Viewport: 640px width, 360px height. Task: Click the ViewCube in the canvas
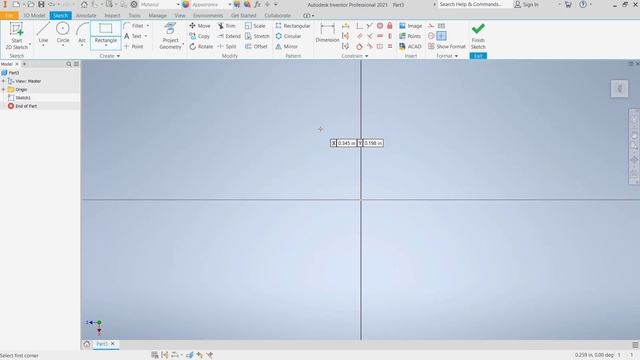pyautogui.click(x=619, y=89)
